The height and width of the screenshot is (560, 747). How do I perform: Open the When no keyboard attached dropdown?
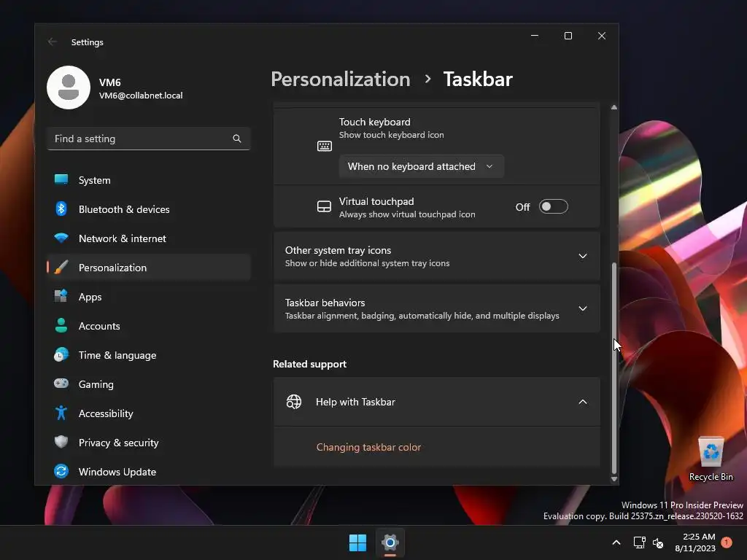point(421,166)
